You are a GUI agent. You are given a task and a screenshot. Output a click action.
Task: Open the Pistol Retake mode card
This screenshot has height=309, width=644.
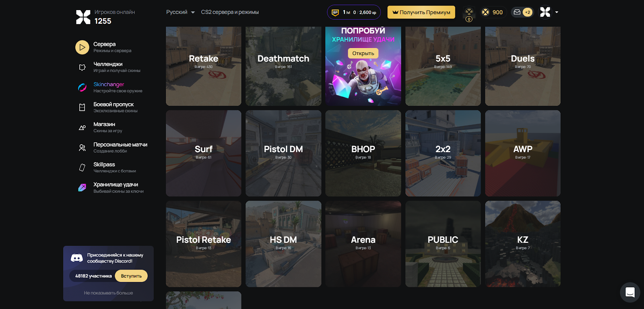(204, 244)
